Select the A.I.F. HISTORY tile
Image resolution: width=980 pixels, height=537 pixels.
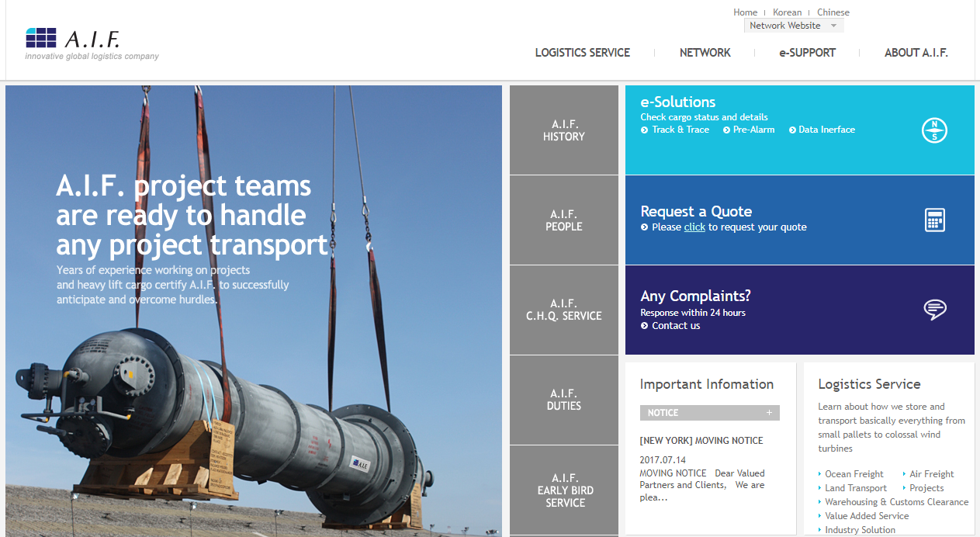(x=563, y=130)
